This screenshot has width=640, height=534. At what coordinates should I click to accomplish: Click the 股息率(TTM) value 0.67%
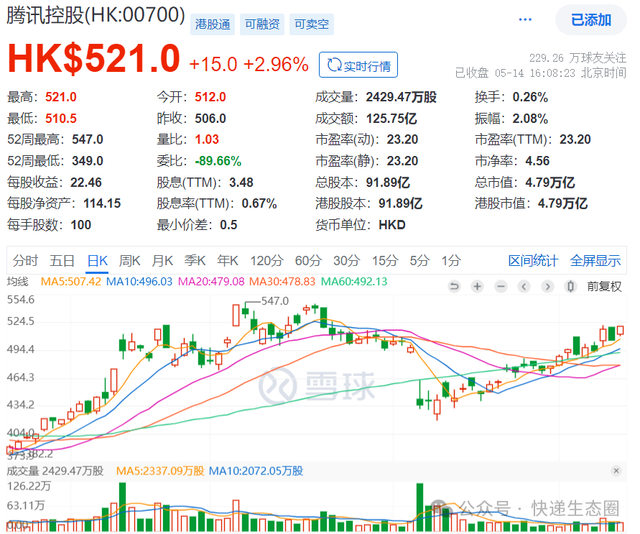pos(259,203)
